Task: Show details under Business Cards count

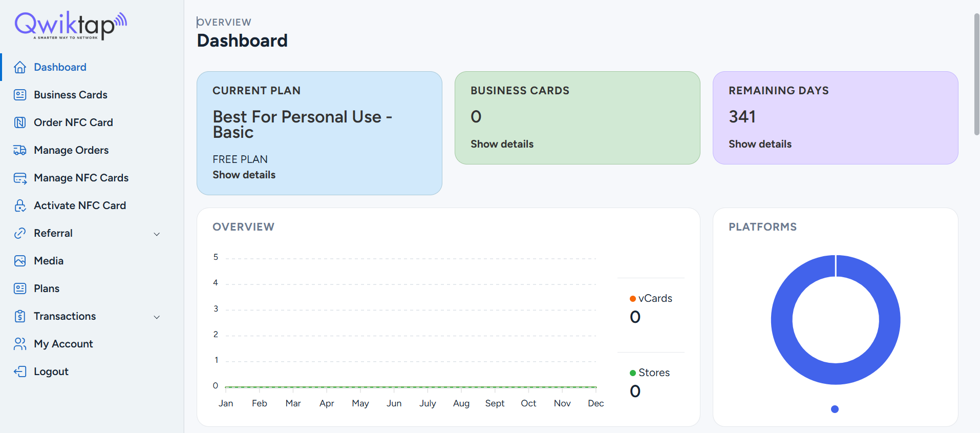Action: pos(502,144)
